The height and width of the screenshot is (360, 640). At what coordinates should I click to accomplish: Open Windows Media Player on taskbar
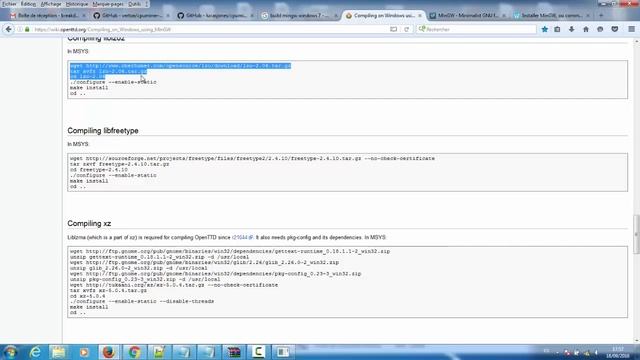click(84, 352)
